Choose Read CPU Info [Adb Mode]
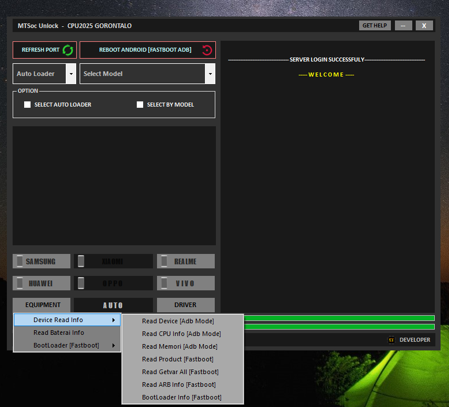This screenshot has width=449, height=407. 181,334
